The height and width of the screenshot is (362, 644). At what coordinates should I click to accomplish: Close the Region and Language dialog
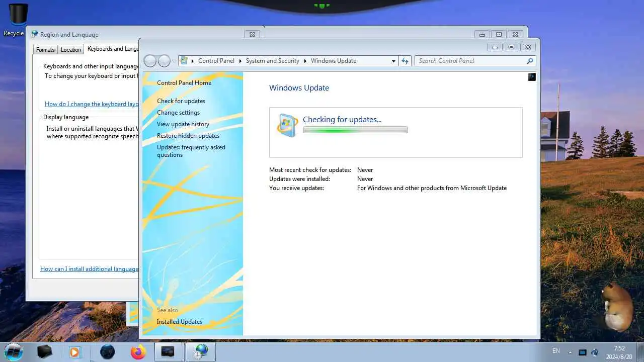pyautogui.click(x=252, y=34)
